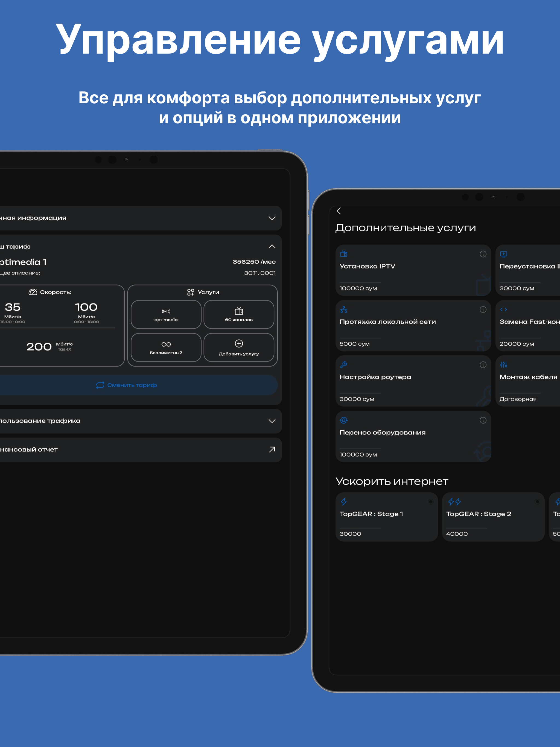Click 100000 сум under Перенос оборудования
Viewport: 560px width, 747px height.
pyautogui.click(x=358, y=454)
